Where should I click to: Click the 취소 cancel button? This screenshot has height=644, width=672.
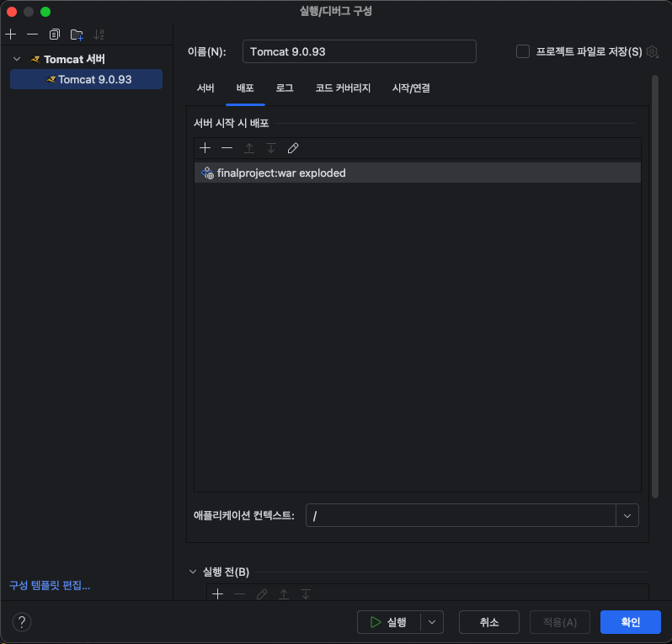click(x=489, y=622)
